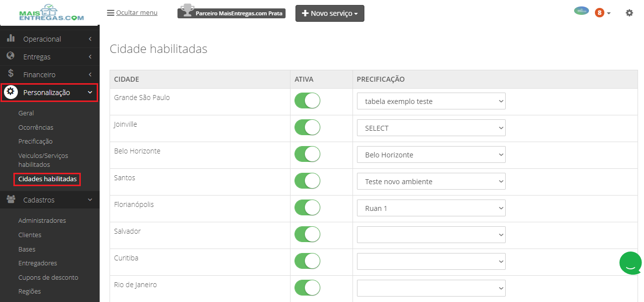Open Cupons de desconto item
This screenshot has height=302, width=644.
pyautogui.click(x=48, y=277)
